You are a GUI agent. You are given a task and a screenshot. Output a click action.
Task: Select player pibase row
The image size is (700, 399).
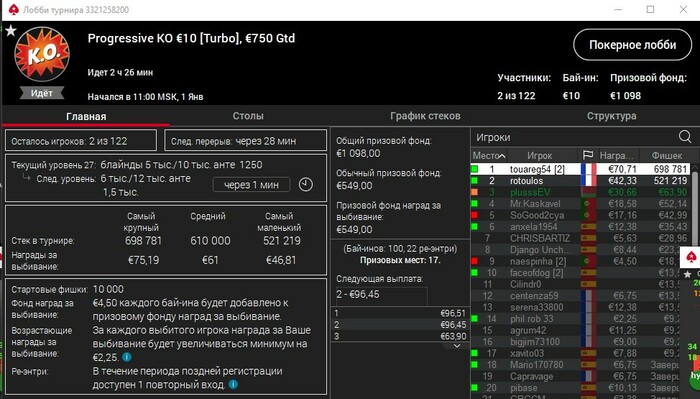click(x=576, y=388)
